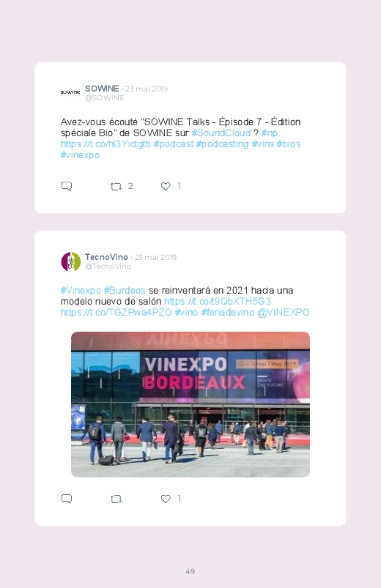Open the Vinexpo Bordeaux photo

coord(190,404)
